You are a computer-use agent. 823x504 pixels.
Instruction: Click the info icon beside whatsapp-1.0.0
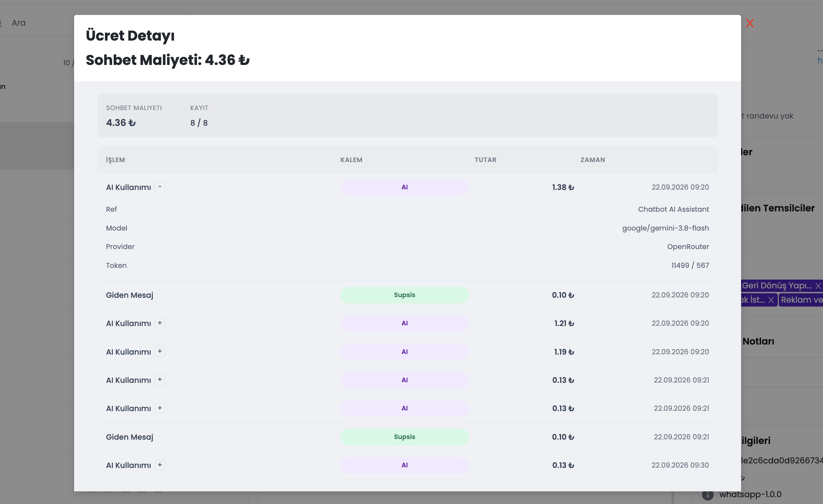pyautogui.click(x=707, y=495)
